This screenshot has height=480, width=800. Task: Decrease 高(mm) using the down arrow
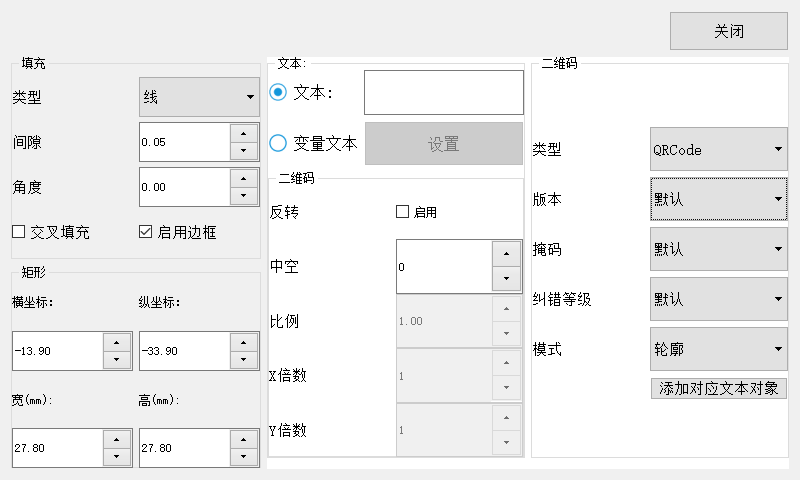(243, 457)
